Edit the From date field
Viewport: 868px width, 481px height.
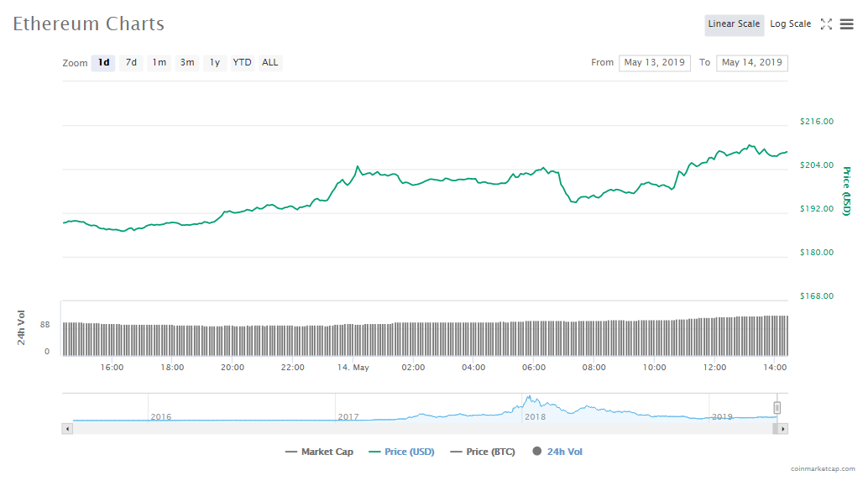click(x=654, y=63)
